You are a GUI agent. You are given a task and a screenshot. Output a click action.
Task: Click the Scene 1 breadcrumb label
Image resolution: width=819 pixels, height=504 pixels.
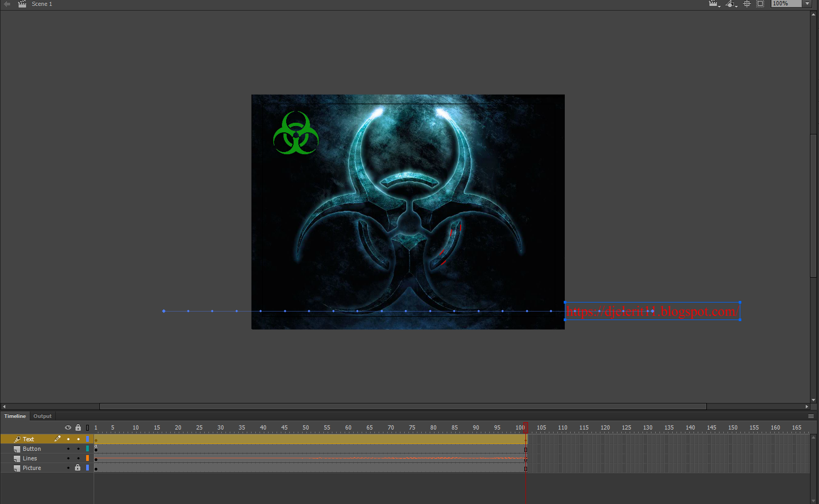click(x=42, y=4)
